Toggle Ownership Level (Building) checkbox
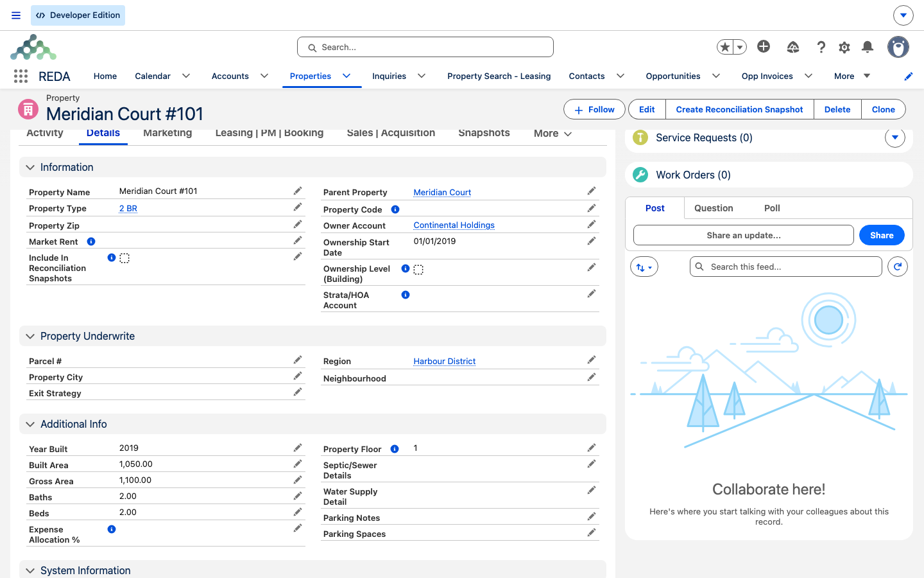 click(418, 270)
